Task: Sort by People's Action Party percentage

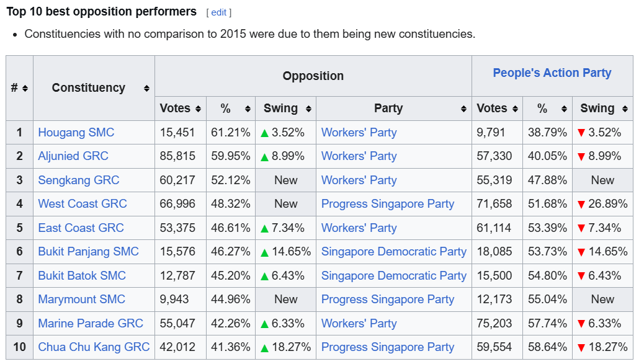Action: click(564, 109)
